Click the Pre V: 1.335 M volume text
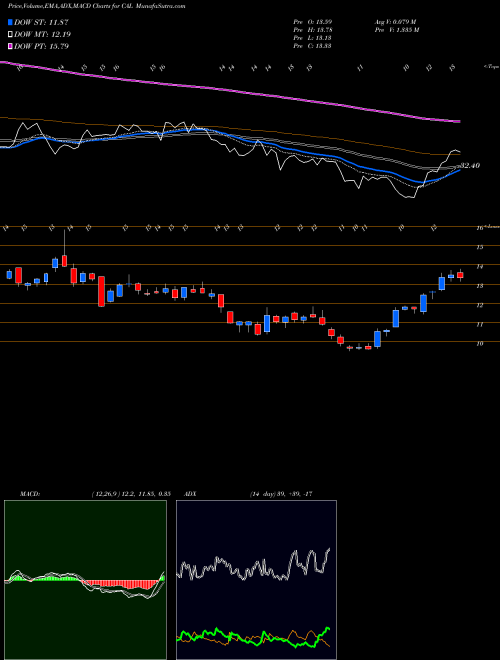Image resolution: width=500 pixels, height=660 pixels. click(396, 30)
